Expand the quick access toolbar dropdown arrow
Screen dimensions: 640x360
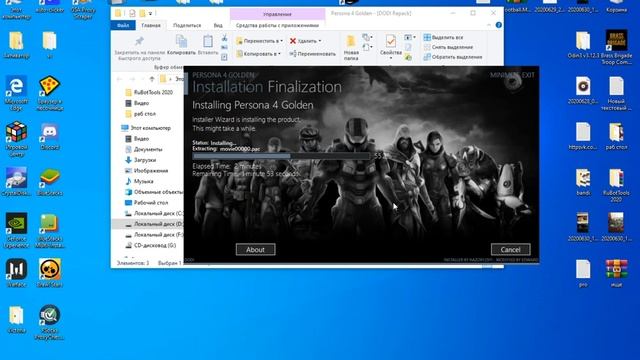point(150,13)
